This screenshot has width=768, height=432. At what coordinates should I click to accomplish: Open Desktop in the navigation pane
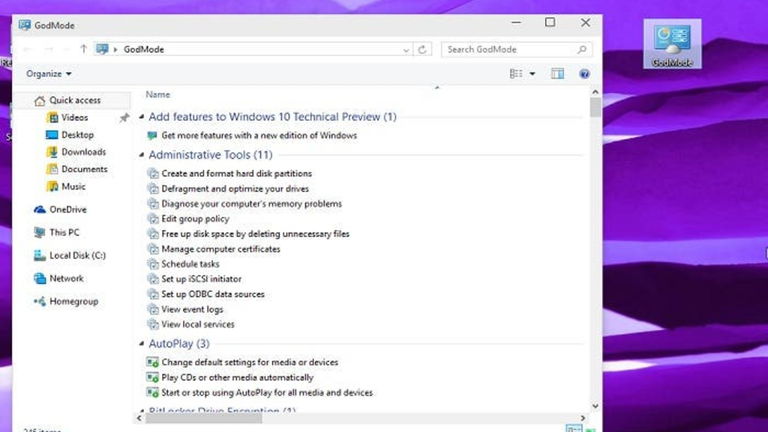pyautogui.click(x=70, y=135)
